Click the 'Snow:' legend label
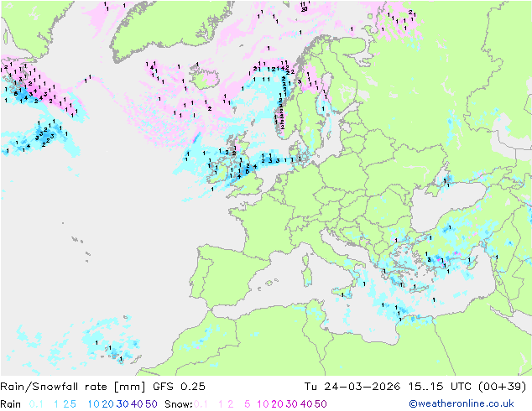Screen dimensions: 532x411 [179, 404]
